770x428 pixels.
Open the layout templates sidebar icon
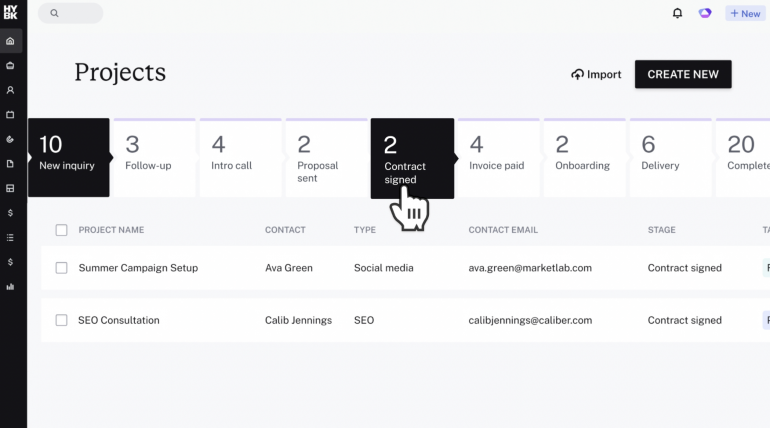10,188
